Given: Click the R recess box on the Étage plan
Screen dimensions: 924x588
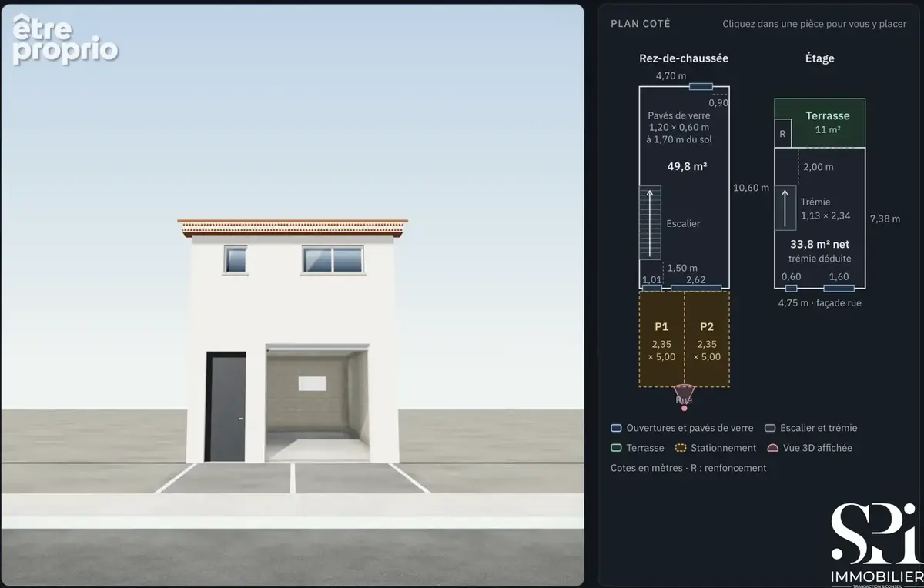Looking at the screenshot, I should click(782, 133).
